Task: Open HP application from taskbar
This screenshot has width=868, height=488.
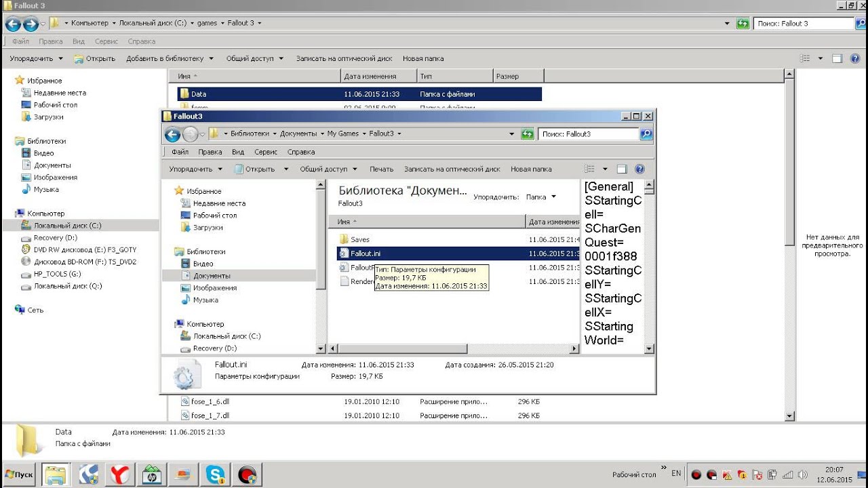Action: pyautogui.click(x=153, y=474)
